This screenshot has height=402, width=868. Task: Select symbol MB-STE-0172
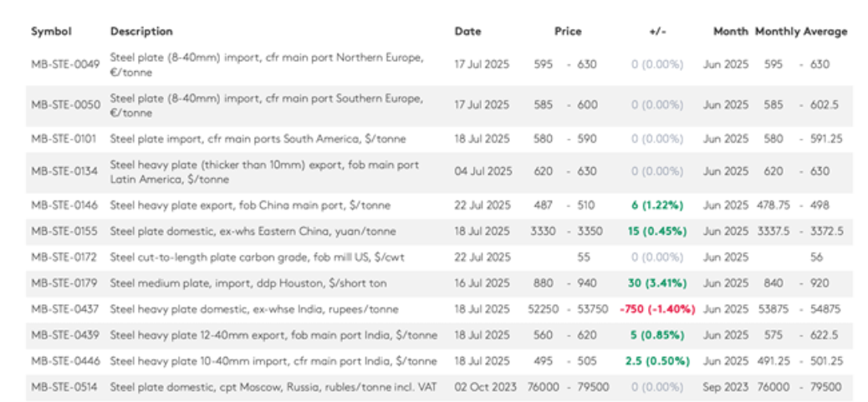64,257
